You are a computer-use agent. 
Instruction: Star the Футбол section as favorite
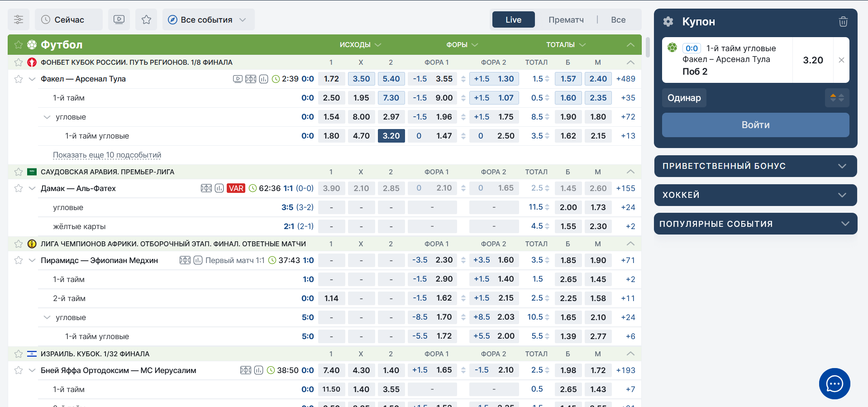tap(19, 45)
